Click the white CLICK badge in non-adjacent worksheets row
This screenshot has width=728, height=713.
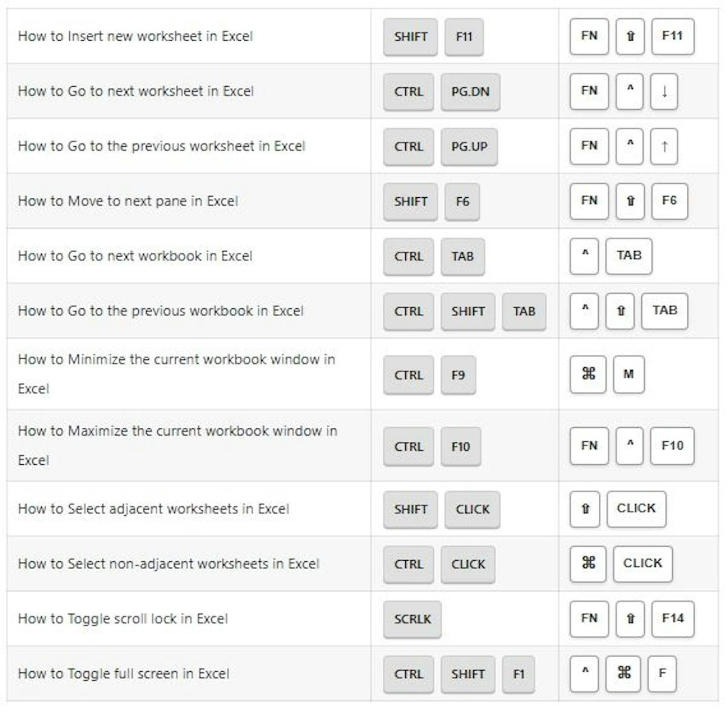(642, 563)
